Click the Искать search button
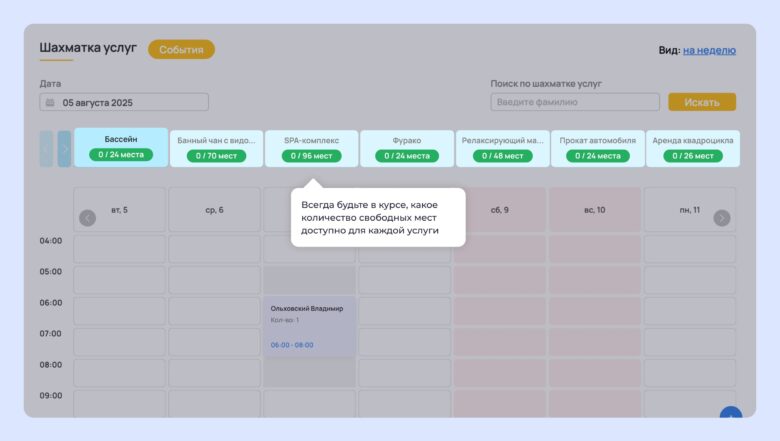780x441 pixels. [x=702, y=102]
